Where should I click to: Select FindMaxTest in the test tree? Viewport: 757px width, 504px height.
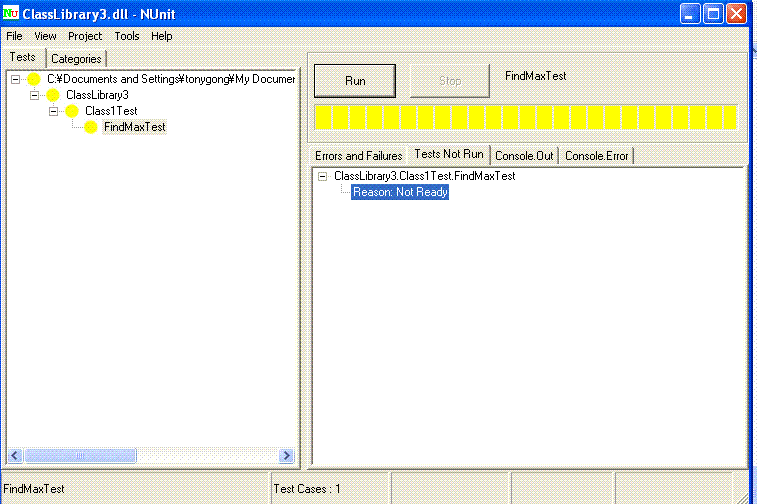pyautogui.click(x=135, y=127)
